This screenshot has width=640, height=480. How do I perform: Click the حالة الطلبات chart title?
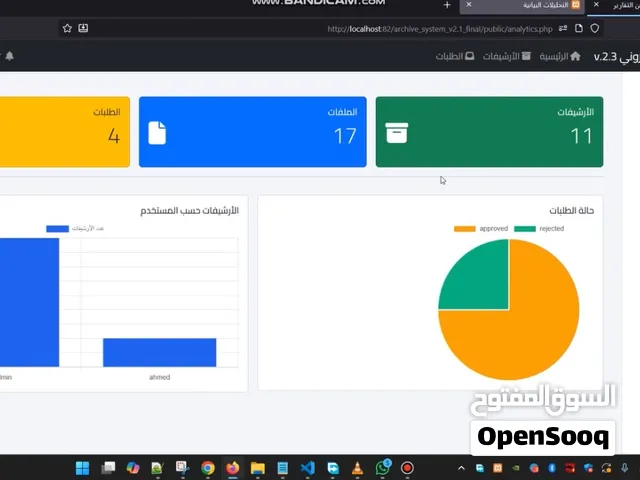(571, 211)
